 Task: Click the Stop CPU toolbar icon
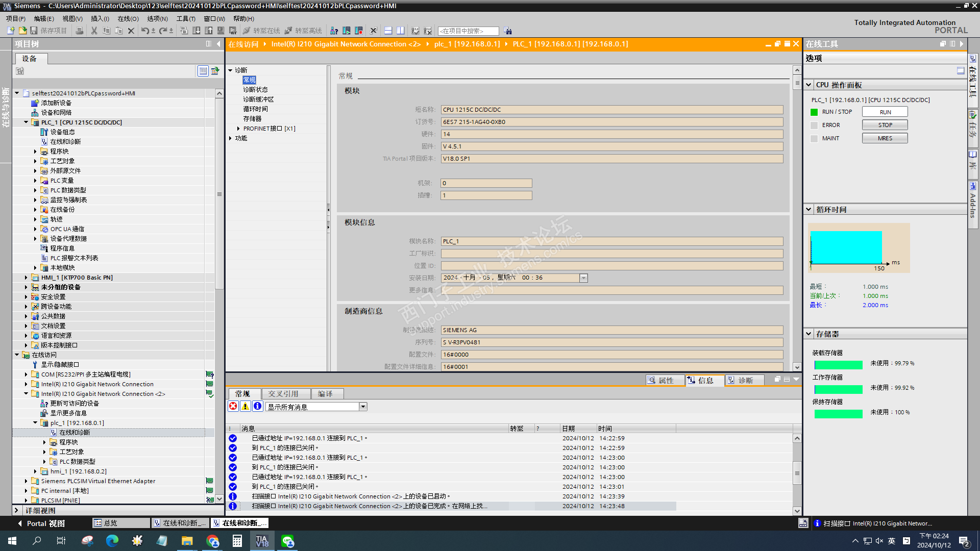tap(359, 31)
